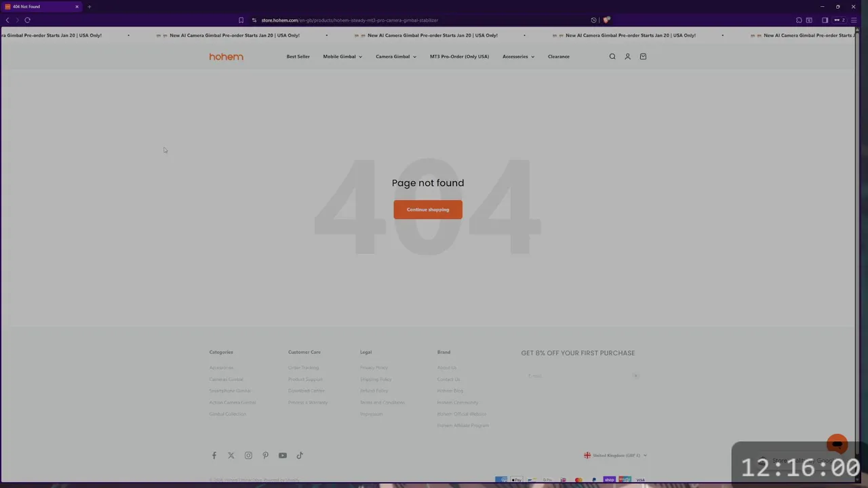Open Hohem X (Twitter) icon
This screenshot has width=868, height=488.
pos(231,455)
